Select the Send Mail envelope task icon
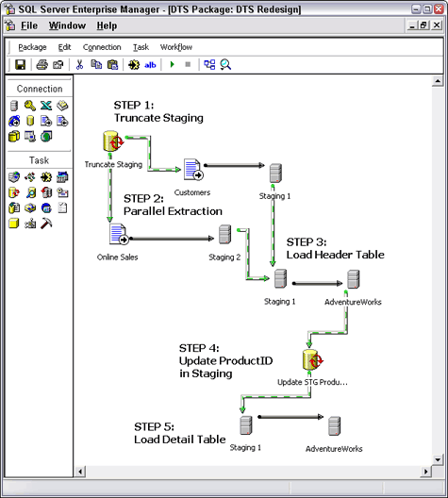 pos(62,192)
